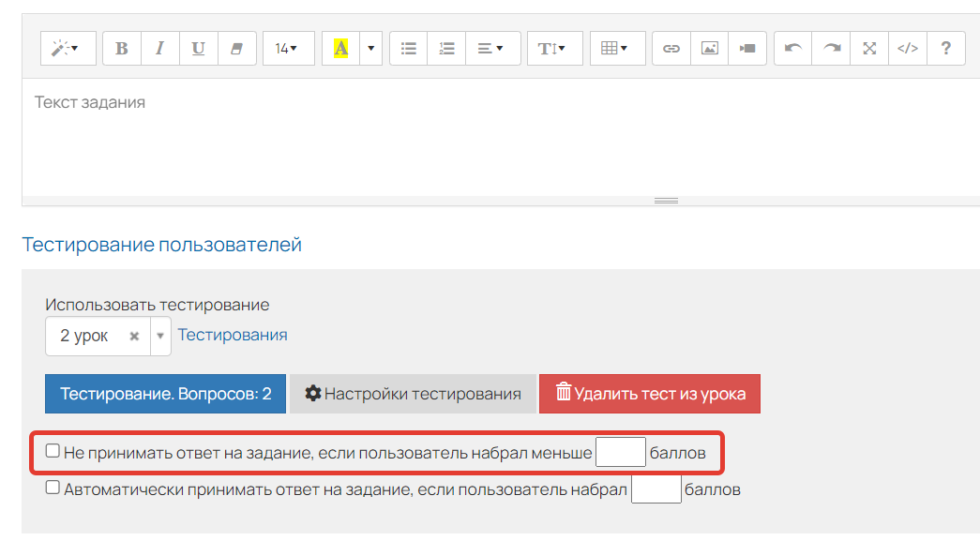Open font size 14 dropdown
The image size is (980, 541).
pos(288,48)
